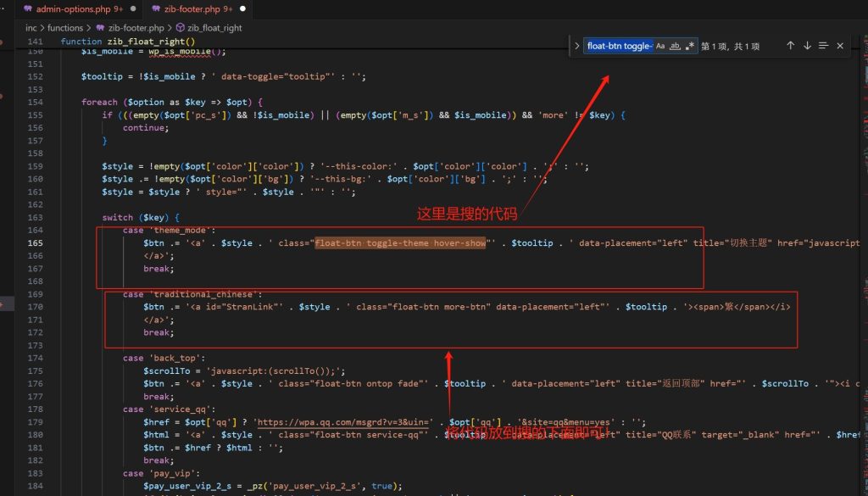
Task: Expand the replace field chevron
Action: click(x=577, y=46)
